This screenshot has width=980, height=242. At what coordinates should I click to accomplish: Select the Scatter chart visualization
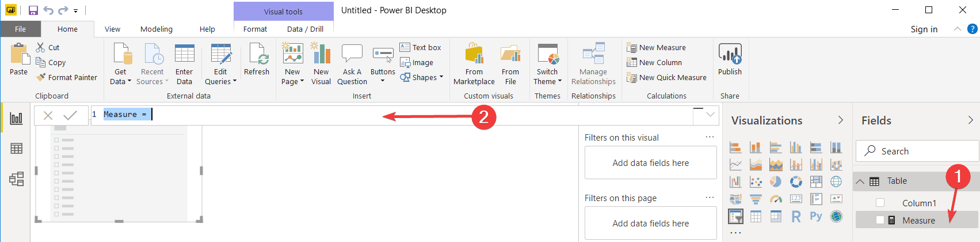point(756,182)
